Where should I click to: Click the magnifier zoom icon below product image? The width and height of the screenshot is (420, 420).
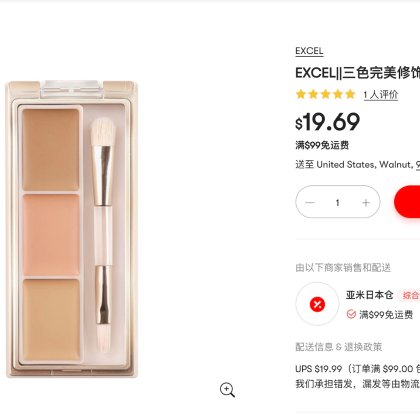coord(227,390)
